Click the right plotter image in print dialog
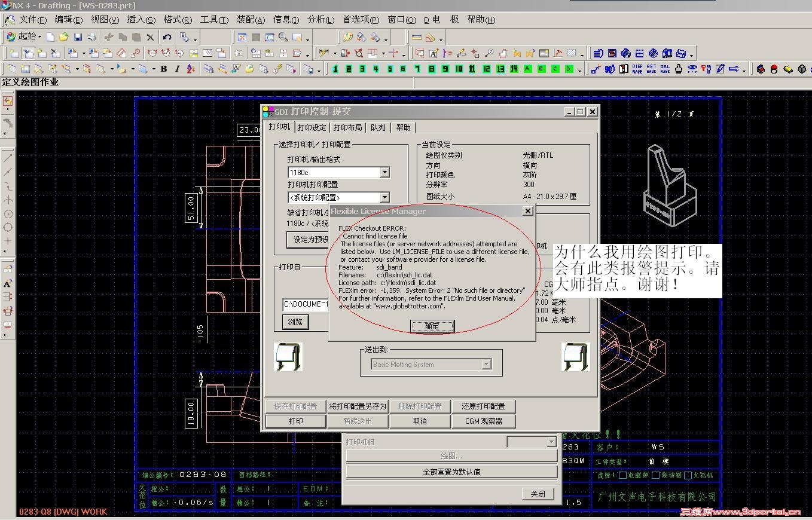The image size is (812, 520). click(576, 357)
